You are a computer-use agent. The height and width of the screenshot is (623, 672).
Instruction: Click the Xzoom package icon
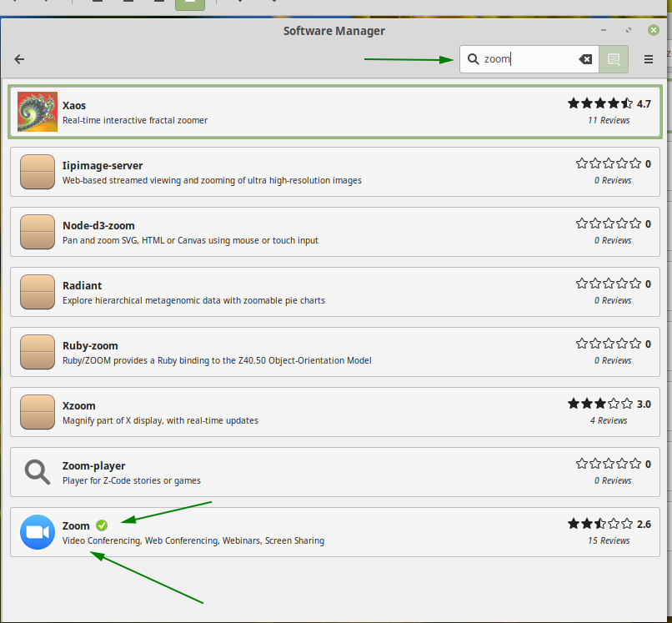(x=38, y=412)
